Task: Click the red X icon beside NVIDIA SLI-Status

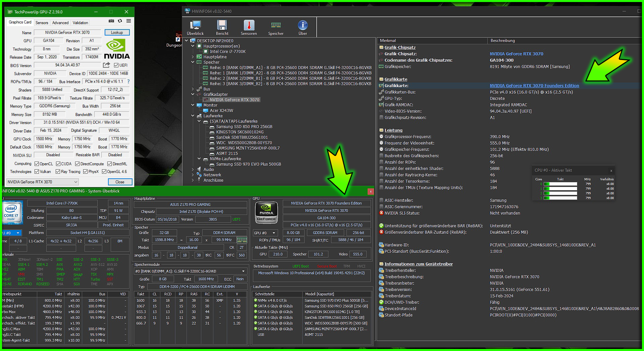Action: 381,213
